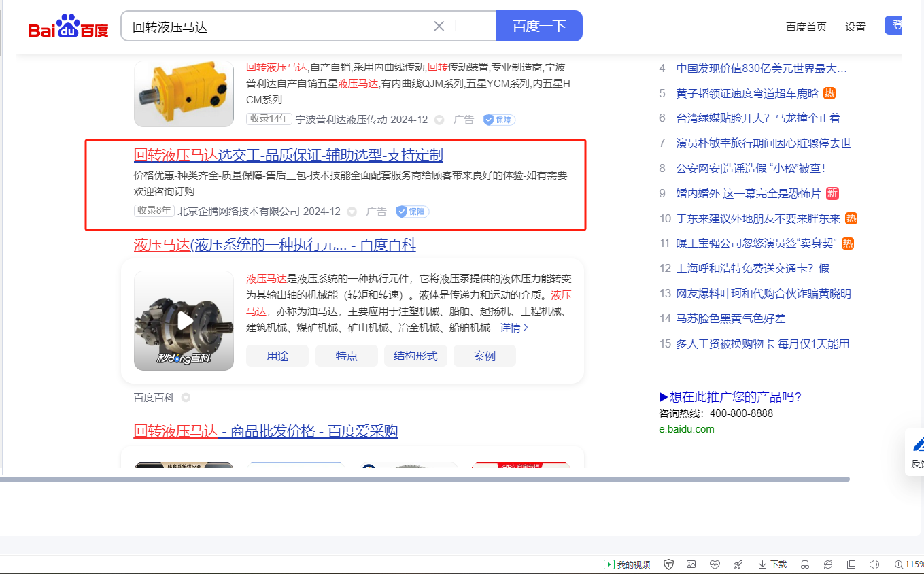This screenshot has width=924, height=574.
Task: Toggle the incognito glasses icon in status bar
Action: [x=805, y=564]
